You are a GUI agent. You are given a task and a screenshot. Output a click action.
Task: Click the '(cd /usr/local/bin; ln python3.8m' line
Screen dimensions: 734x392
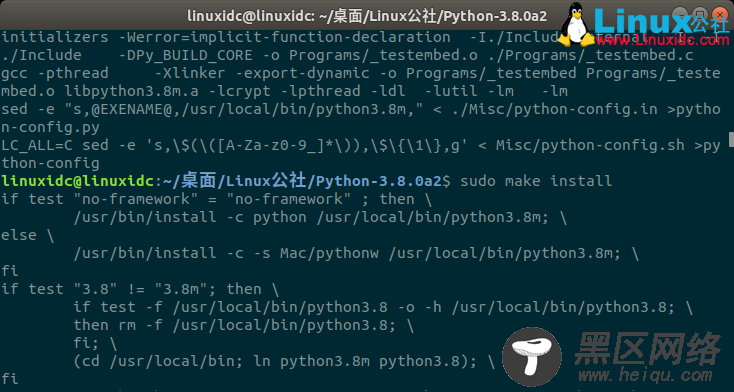point(284,361)
